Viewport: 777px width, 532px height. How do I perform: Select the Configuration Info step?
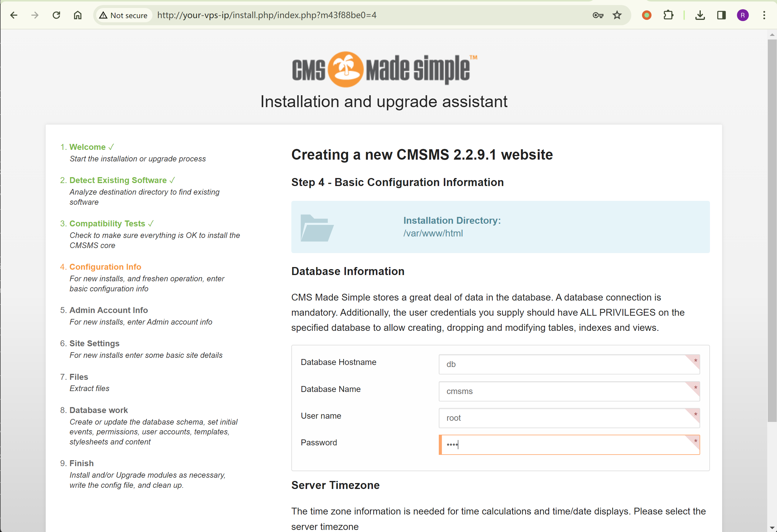tap(105, 267)
